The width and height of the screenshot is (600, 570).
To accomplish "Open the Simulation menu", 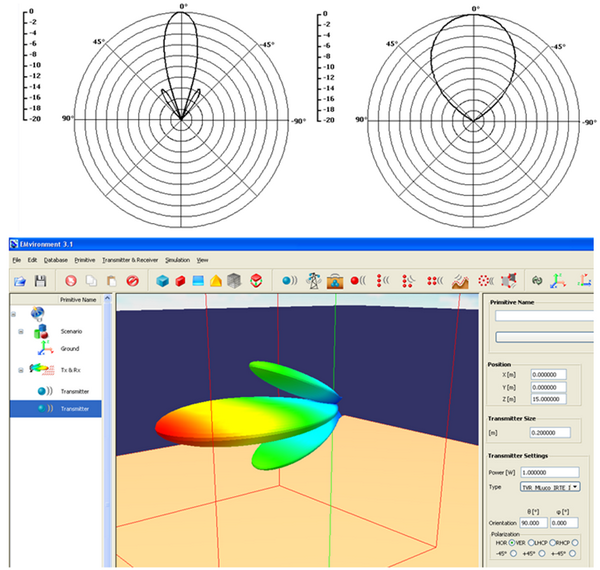I will tap(177, 259).
